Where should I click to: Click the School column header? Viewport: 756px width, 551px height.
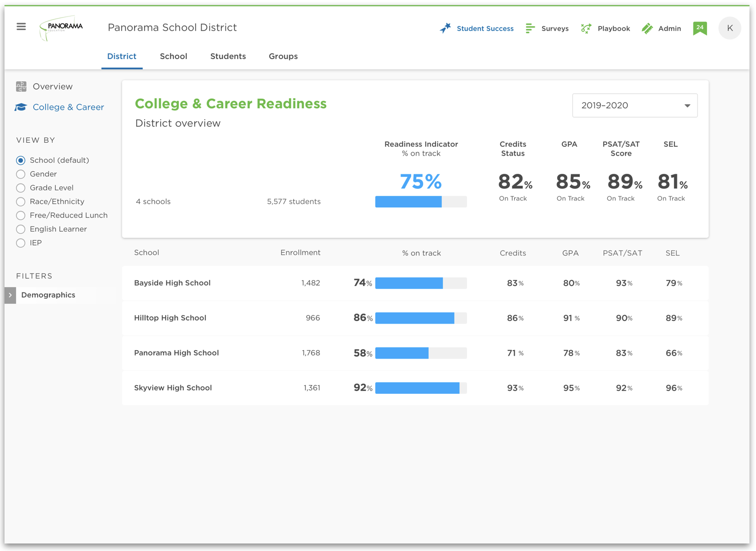pyautogui.click(x=147, y=252)
